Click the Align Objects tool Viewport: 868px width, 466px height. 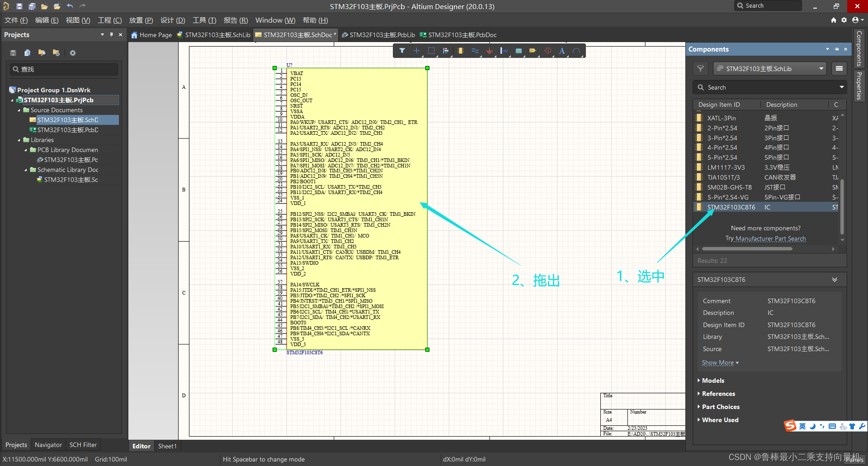pos(446,51)
